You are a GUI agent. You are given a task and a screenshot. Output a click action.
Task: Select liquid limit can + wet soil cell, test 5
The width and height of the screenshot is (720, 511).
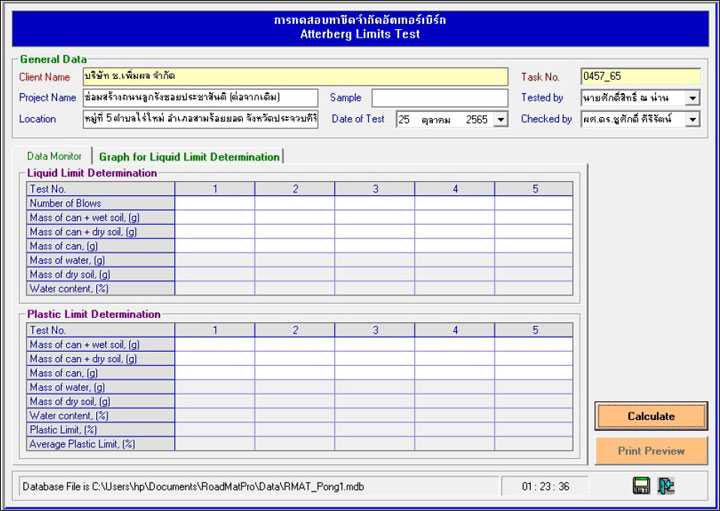coord(533,217)
